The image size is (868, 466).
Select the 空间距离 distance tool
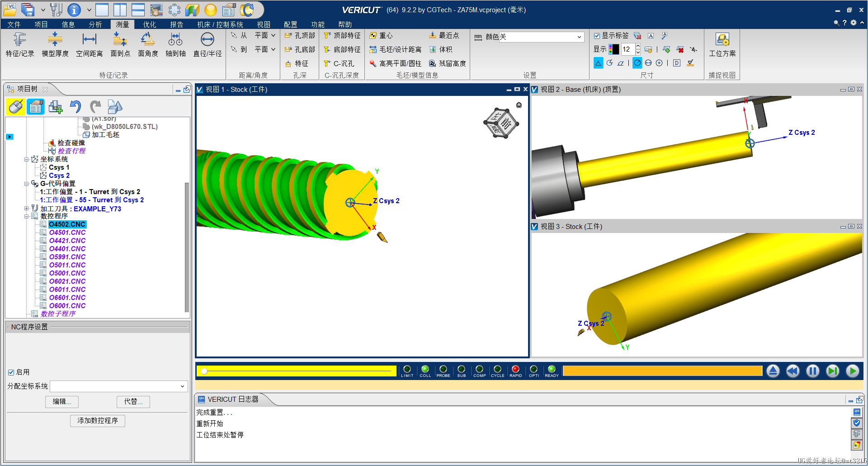tap(90, 45)
